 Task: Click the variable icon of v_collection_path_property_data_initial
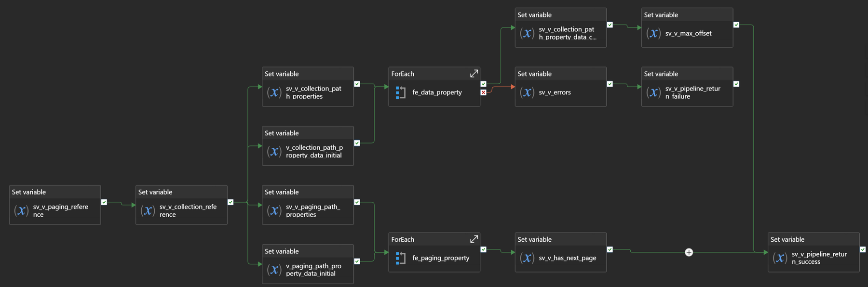(x=274, y=151)
